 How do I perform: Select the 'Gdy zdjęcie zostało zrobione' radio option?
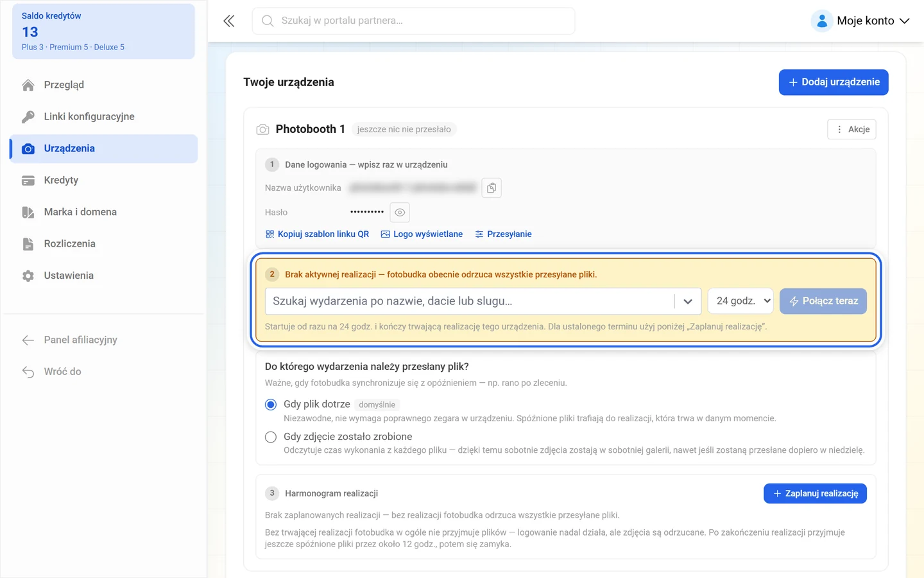click(x=271, y=437)
